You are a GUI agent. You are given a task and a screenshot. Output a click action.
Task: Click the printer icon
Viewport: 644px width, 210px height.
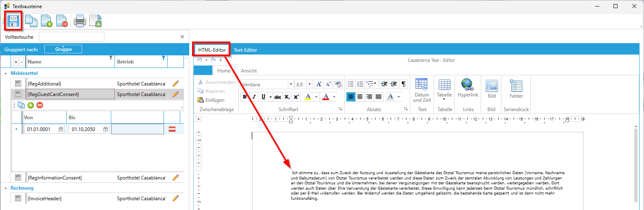pos(80,21)
